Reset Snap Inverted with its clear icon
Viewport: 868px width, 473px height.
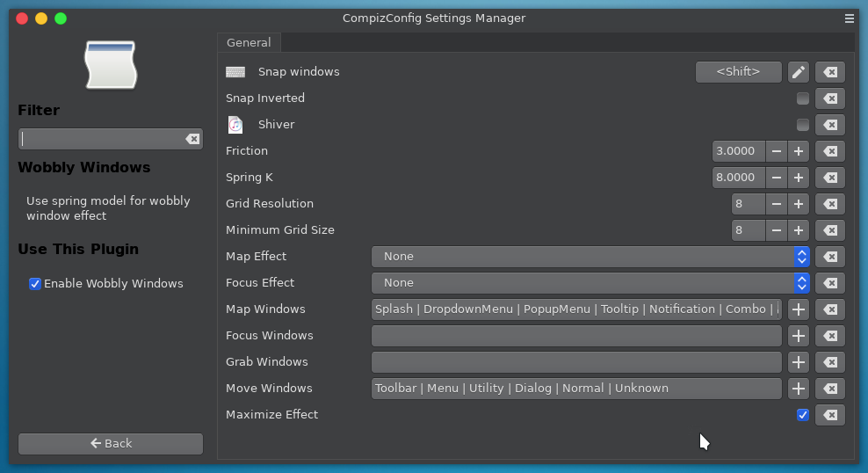[830, 98]
